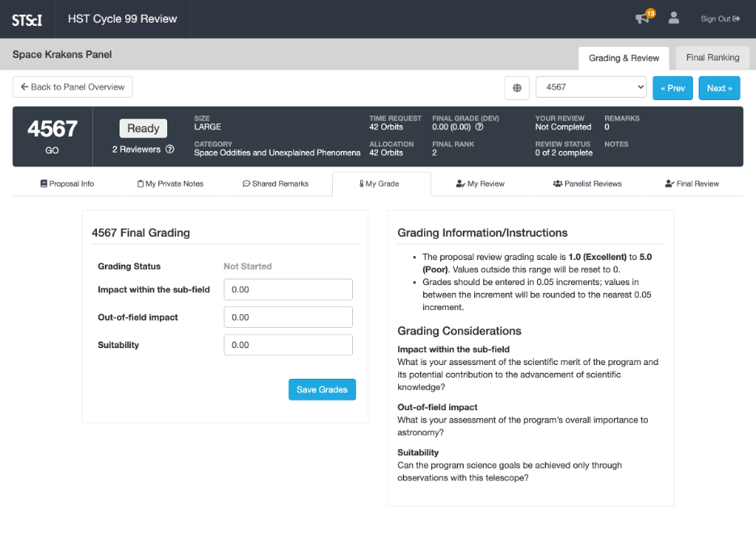Sign out of the review system
The width and height of the screenshot is (756, 533).
pos(720,19)
